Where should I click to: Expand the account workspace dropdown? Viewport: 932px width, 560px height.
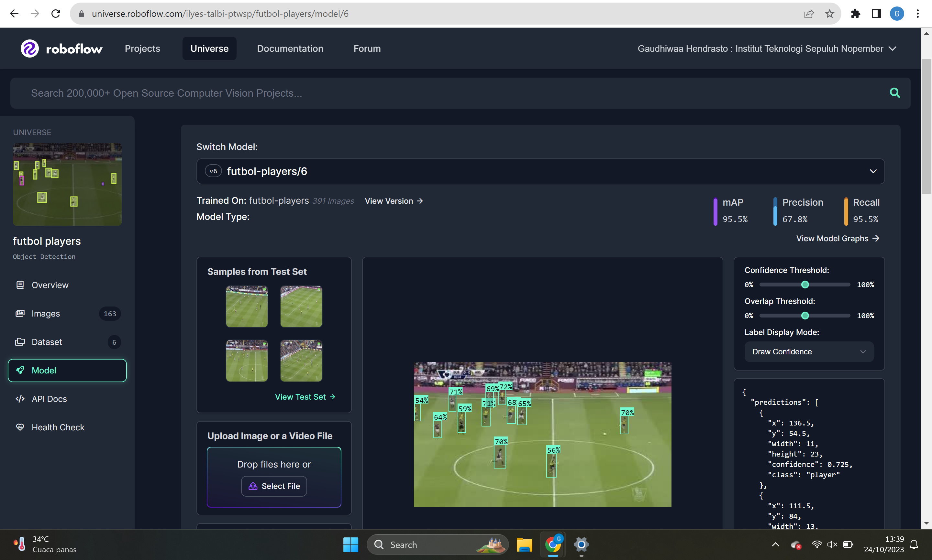click(892, 49)
